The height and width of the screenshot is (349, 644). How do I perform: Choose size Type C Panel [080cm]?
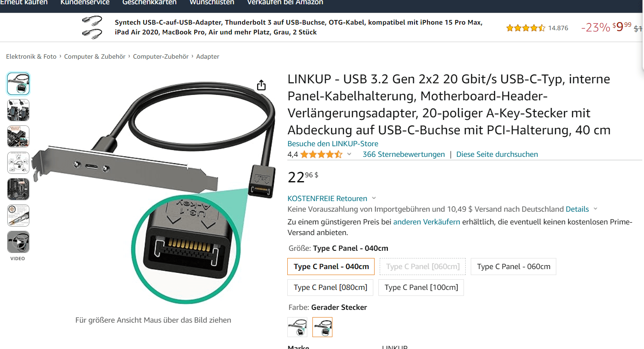click(x=330, y=287)
